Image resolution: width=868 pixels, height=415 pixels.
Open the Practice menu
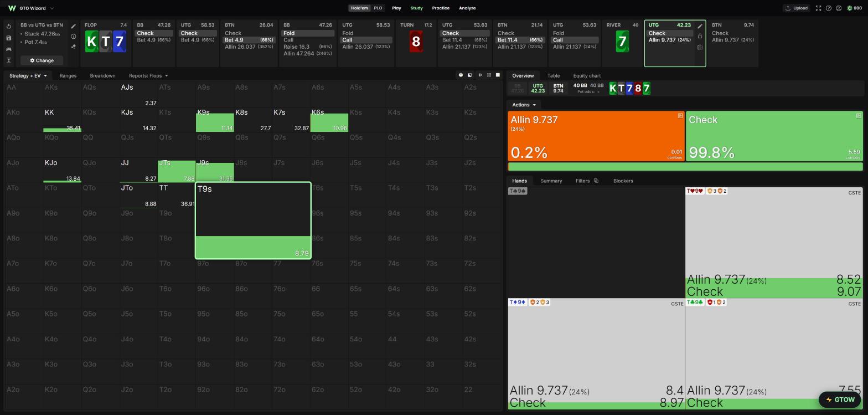(x=441, y=8)
